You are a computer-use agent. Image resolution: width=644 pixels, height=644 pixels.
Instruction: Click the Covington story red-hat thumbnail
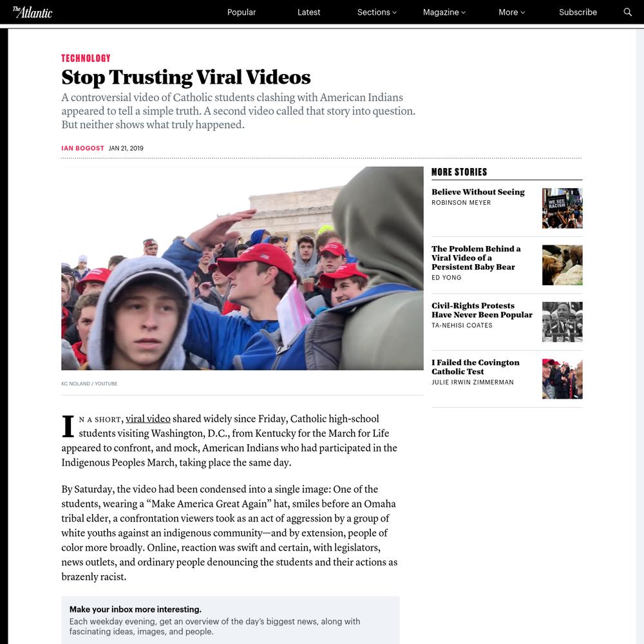[562, 379]
